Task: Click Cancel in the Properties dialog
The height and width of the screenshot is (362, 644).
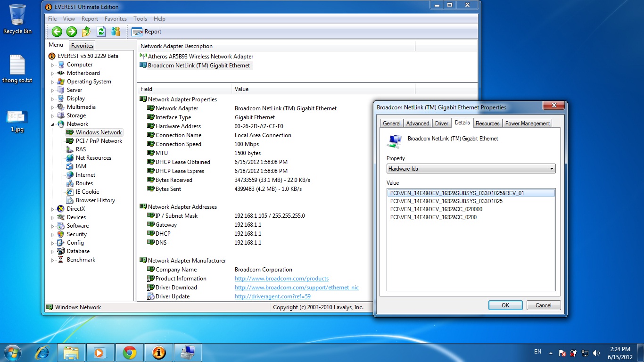Action: click(544, 305)
